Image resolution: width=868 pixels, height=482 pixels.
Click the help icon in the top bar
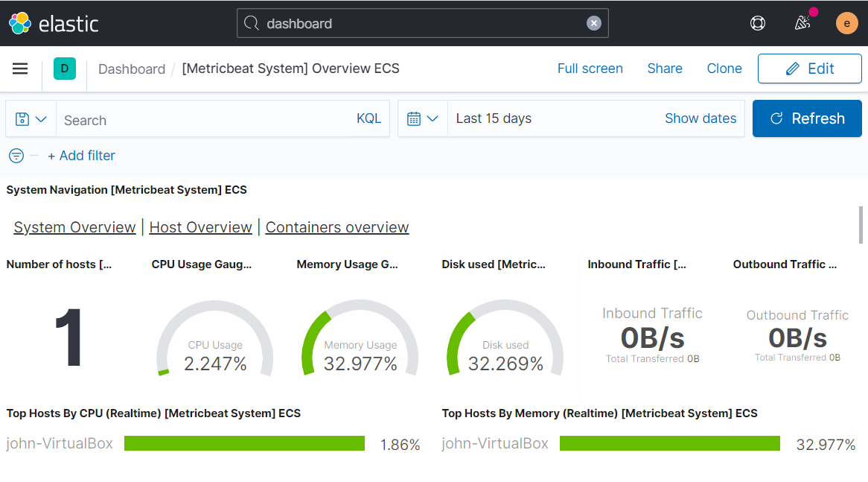(758, 23)
